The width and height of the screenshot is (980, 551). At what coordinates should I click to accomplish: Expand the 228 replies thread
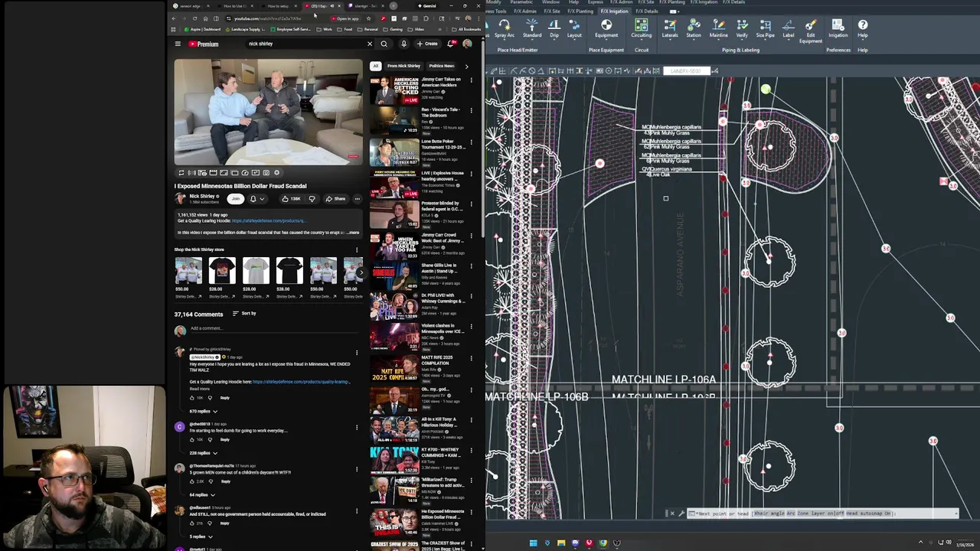[203, 453]
